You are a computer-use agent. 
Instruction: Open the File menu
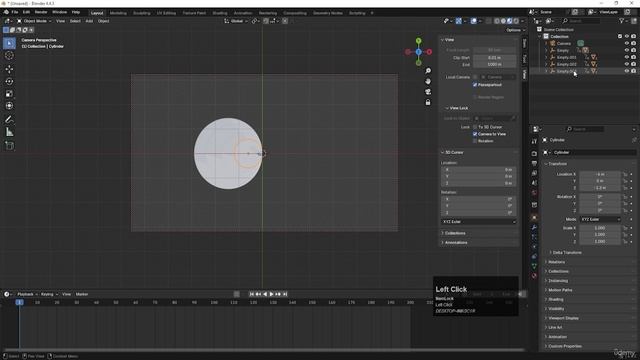pyautogui.click(x=15, y=12)
